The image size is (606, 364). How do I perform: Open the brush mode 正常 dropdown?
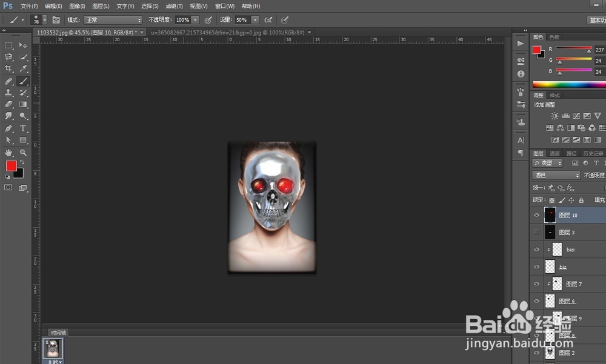(113, 20)
